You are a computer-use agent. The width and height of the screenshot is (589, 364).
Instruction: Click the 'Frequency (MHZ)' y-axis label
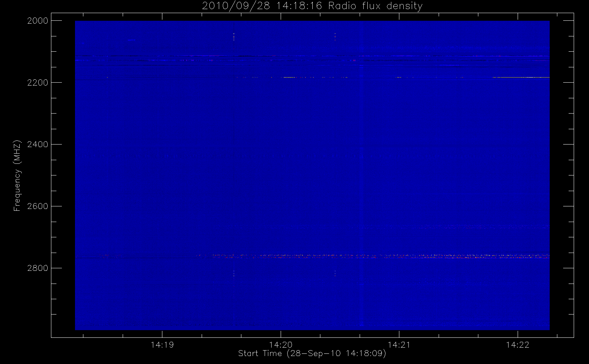17,175
